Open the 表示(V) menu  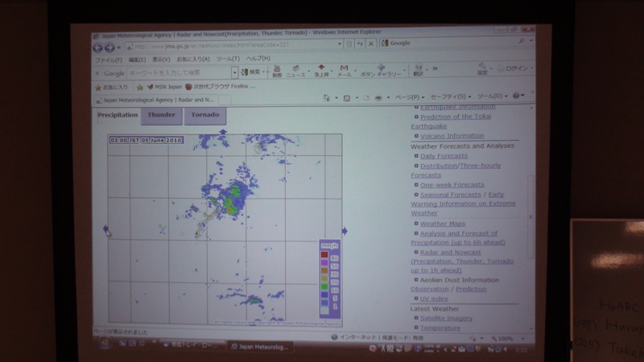click(x=161, y=60)
